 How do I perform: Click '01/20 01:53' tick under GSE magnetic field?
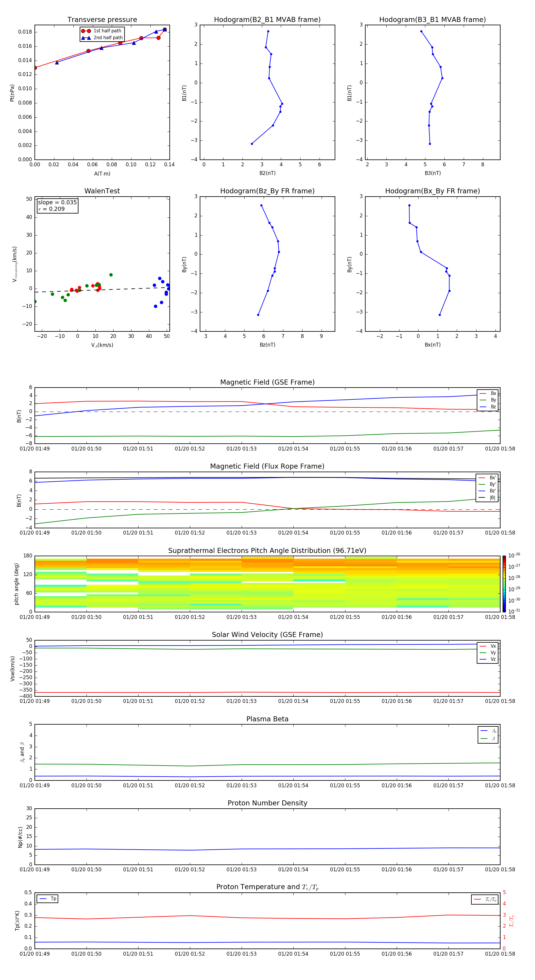(x=241, y=449)
